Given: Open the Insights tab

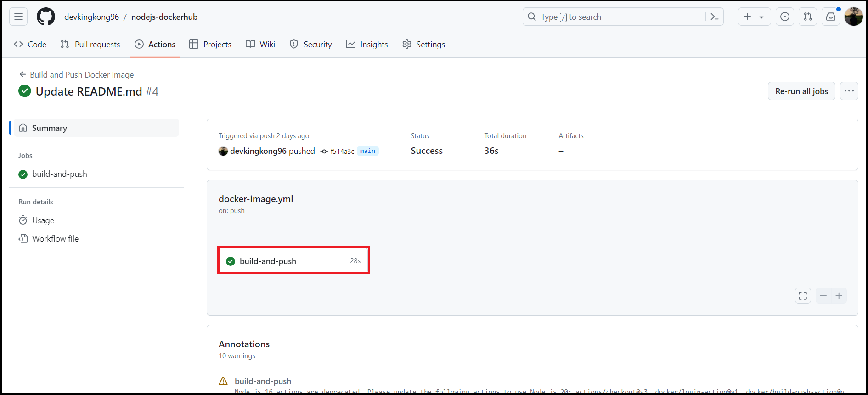Looking at the screenshot, I should 367,45.
